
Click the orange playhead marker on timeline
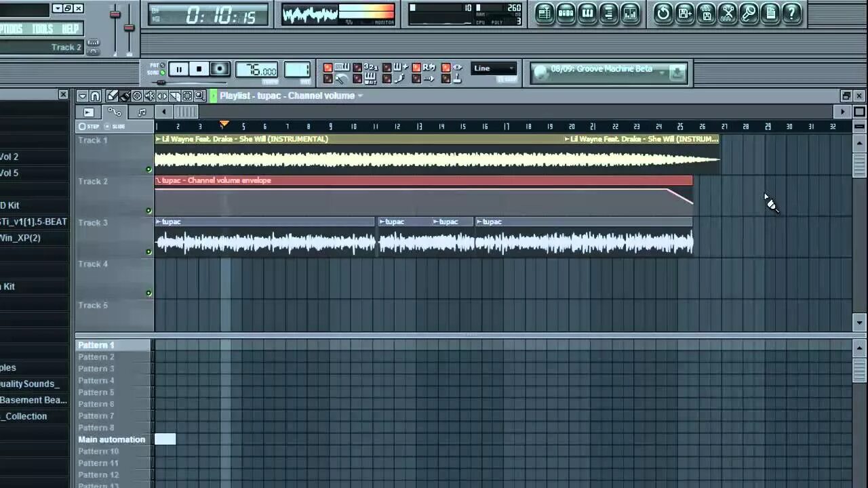click(x=224, y=125)
